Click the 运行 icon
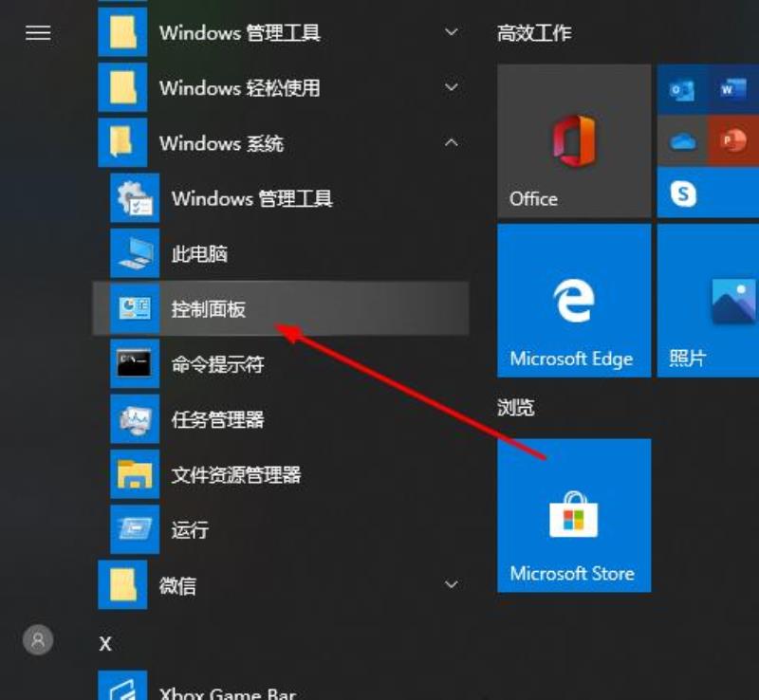 (x=135, y=529)
